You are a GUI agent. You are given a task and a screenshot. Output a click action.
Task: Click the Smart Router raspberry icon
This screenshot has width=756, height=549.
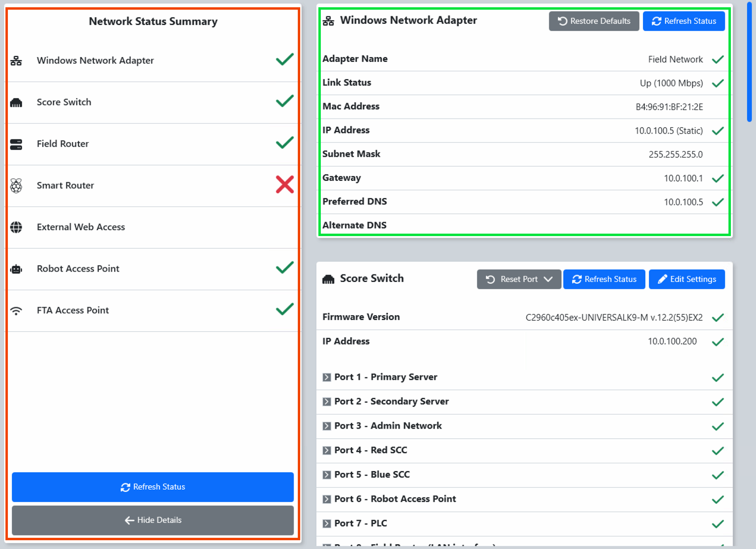(x=16, y=186)
